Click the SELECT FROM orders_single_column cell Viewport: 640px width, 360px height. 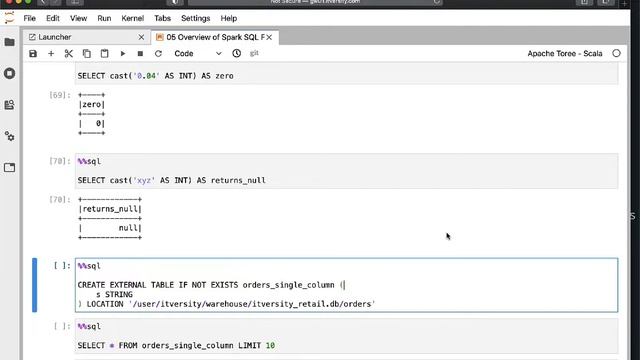[x=347, y=336]
